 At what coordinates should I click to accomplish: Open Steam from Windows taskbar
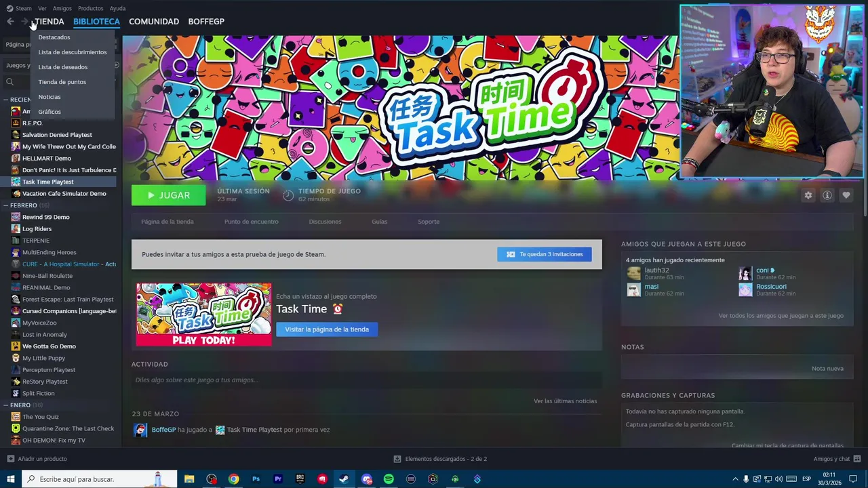[344, 479]
